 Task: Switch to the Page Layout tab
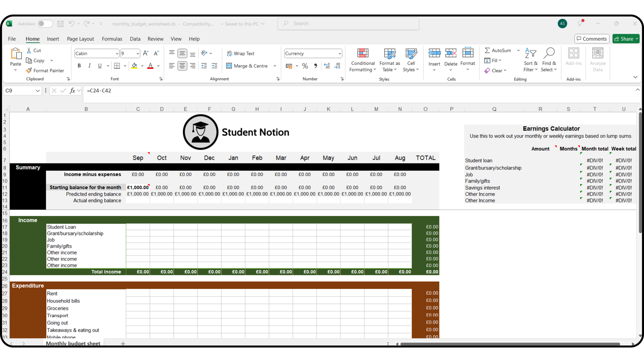point(80,39)
